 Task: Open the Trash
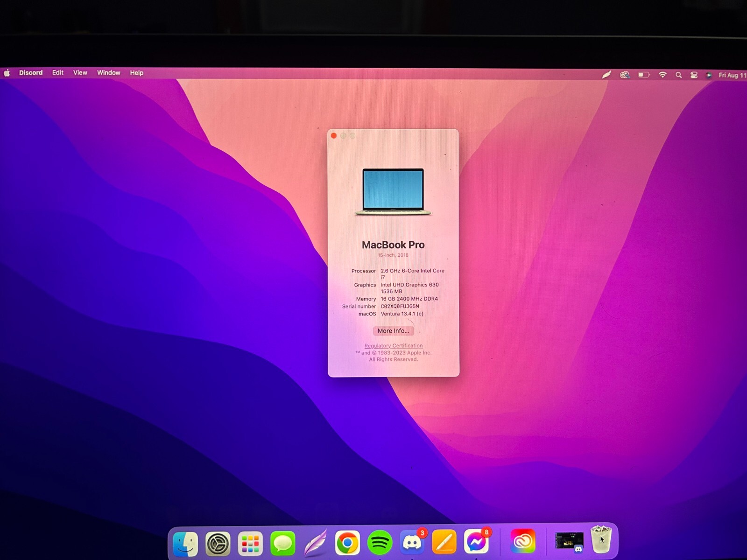[x=601, y=539]
